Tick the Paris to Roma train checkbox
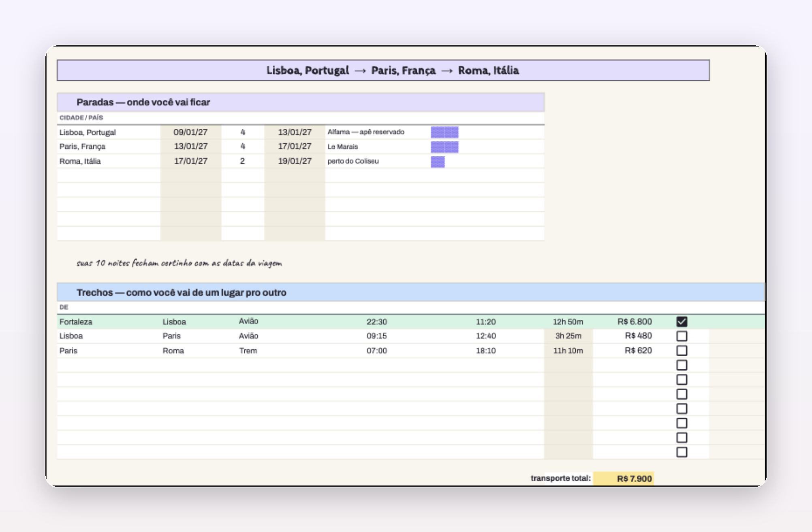 tap(682, 351)
